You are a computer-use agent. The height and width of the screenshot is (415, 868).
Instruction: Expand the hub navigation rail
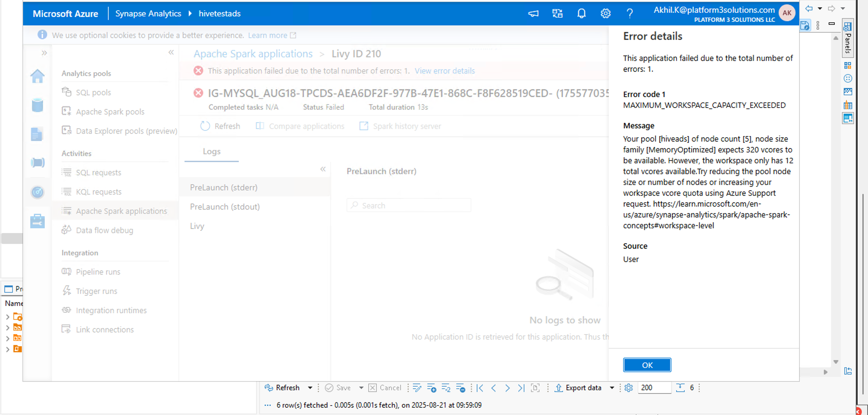[x=44, y=53]
